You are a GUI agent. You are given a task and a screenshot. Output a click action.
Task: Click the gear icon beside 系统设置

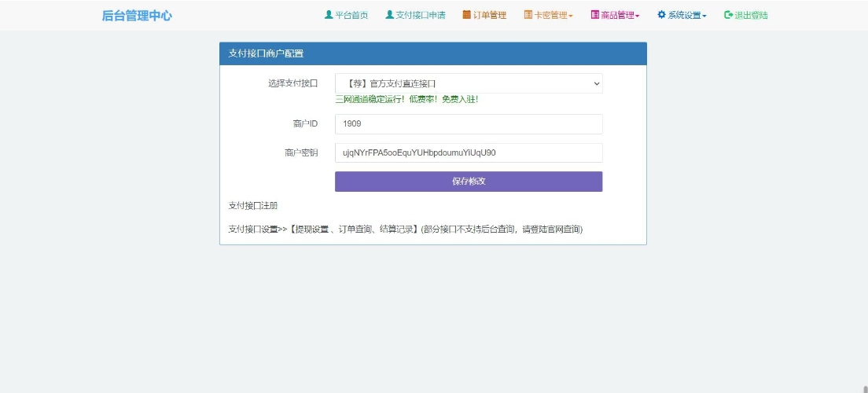661,15
